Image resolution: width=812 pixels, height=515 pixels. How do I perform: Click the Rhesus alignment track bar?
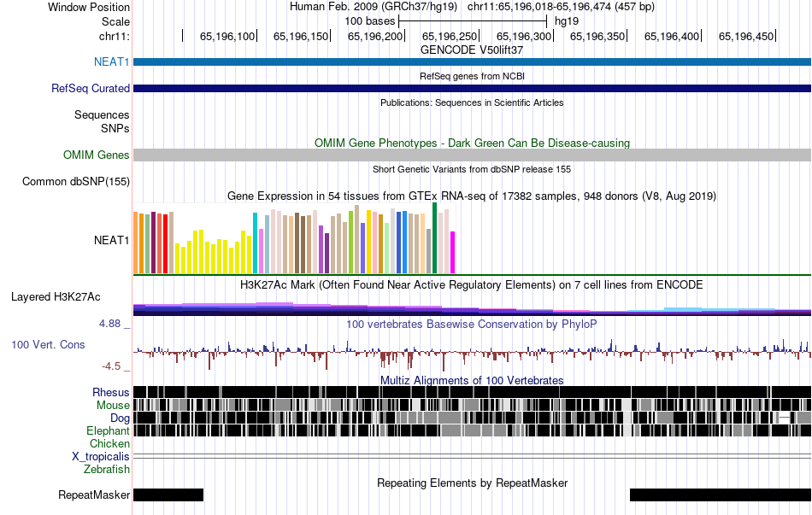pos(472,392)
